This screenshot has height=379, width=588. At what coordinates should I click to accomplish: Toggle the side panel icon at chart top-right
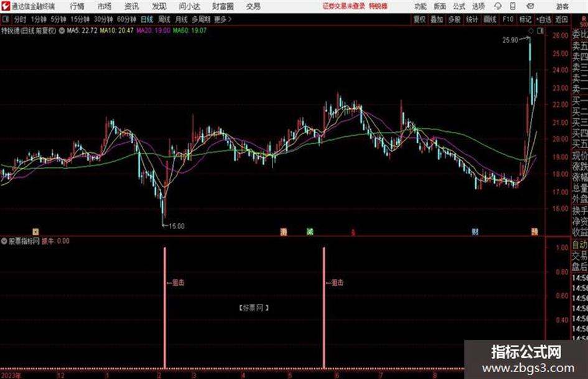click(540, 32)
